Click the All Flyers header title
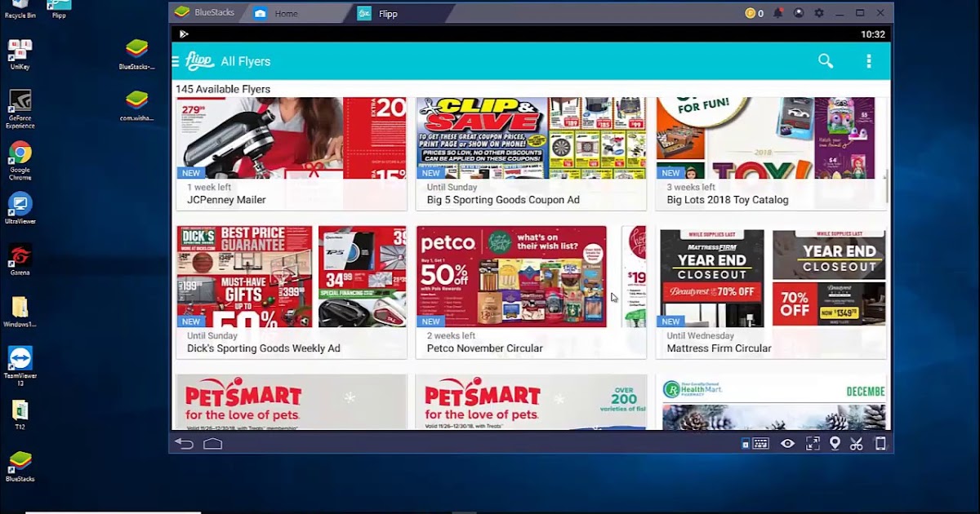 (245, 61)
